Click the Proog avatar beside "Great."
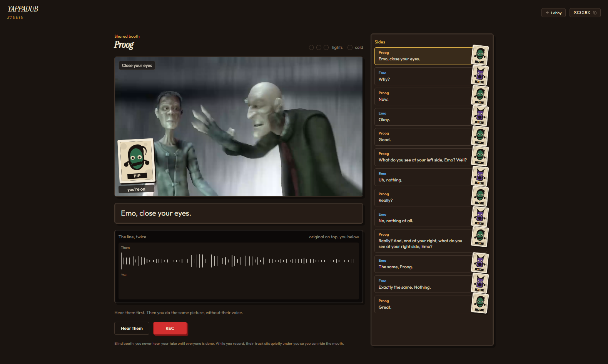The width and height of the screenshot is (608, 364). tap(480, 303)
